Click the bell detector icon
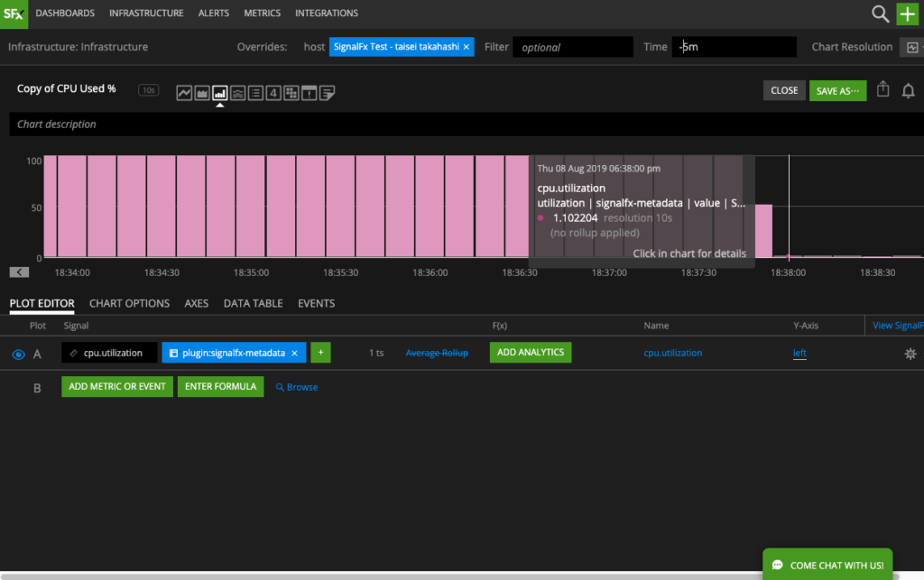Screen dimensions: 924x580 908,91
